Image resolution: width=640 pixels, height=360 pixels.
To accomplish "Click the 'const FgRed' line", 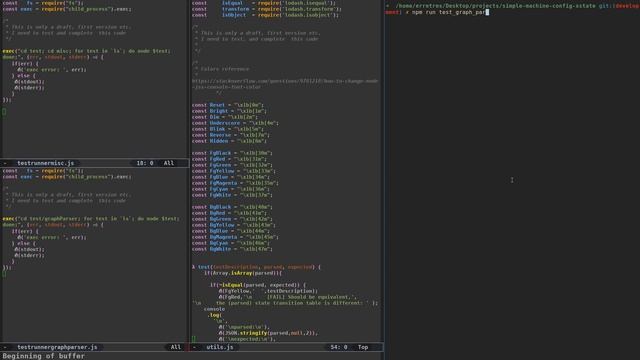I will pos(229,159).
